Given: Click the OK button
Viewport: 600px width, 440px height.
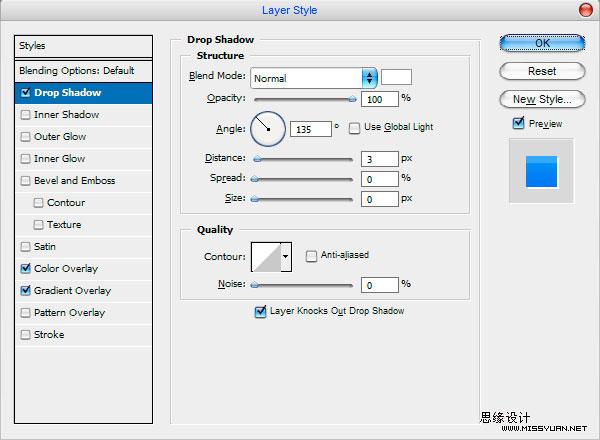Looking at the screenshot, I should point(542,43).
